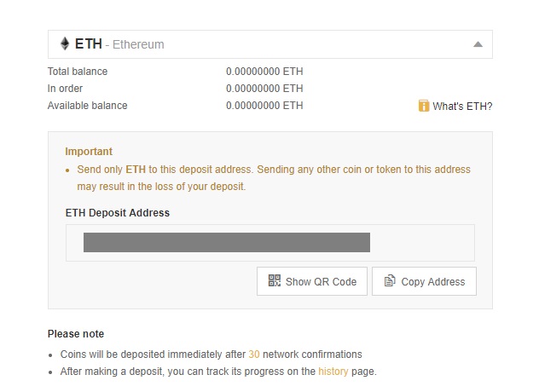Click the Total balance ETH value
The width and height of the screenshot is (539, 392).
[264, 72]
